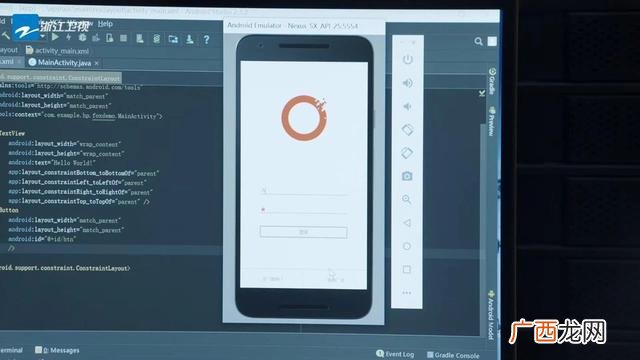The height and width of the screenshot is (360, 640).
Task: Click the Profile app toolbar icon
Action: [x=96, y=38]
